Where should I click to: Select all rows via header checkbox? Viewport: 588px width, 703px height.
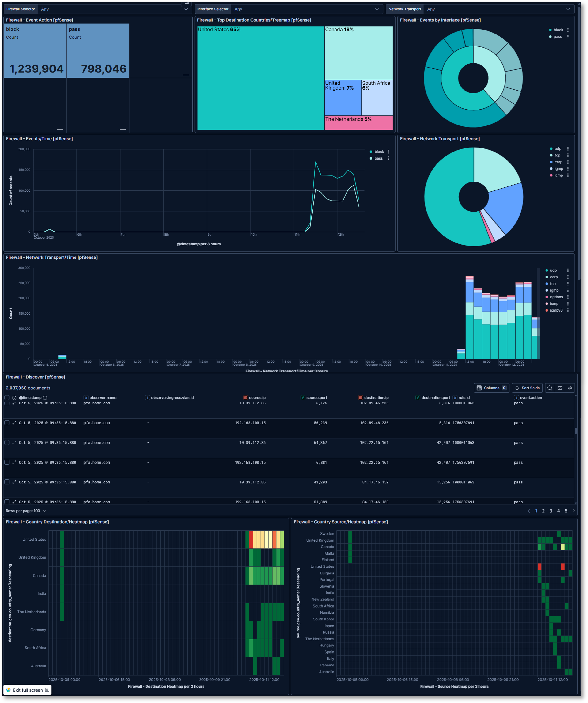[7, 398]
